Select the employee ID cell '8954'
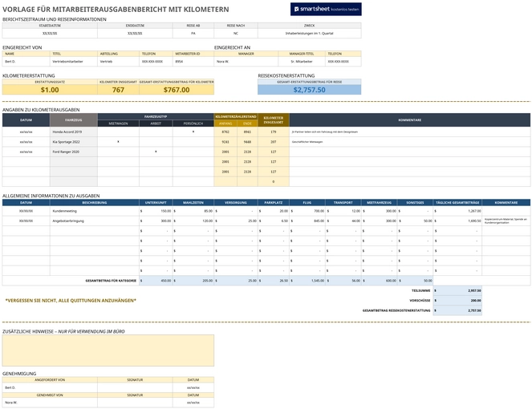The image size is (532, 409). [193, 62]
